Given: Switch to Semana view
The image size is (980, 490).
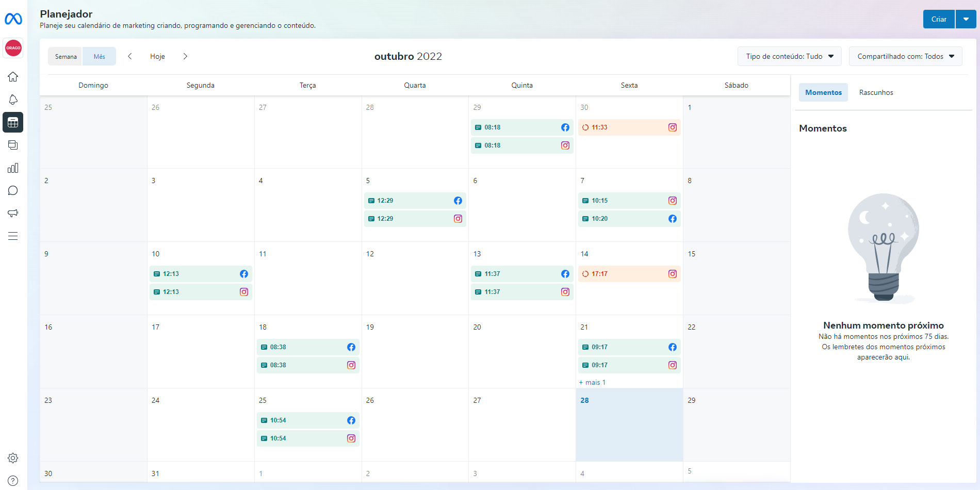Looking at the screenshot, I should point(65,56).
